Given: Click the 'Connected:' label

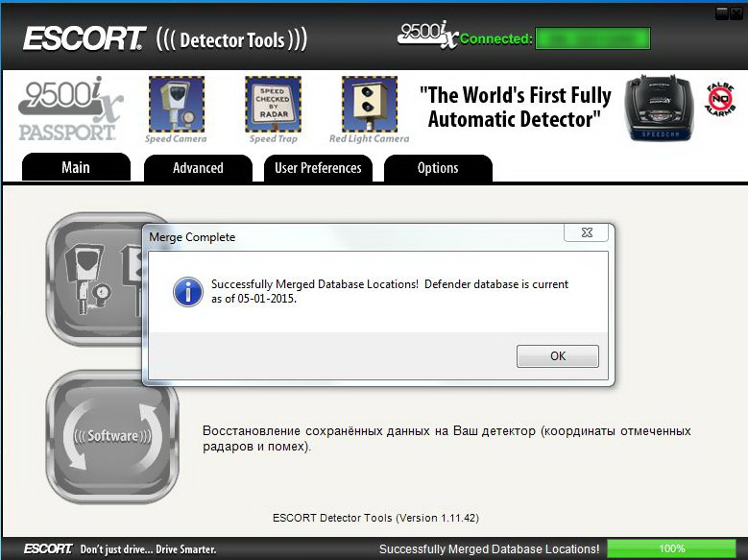Looking at the screenshot, I should click(496, 38).
